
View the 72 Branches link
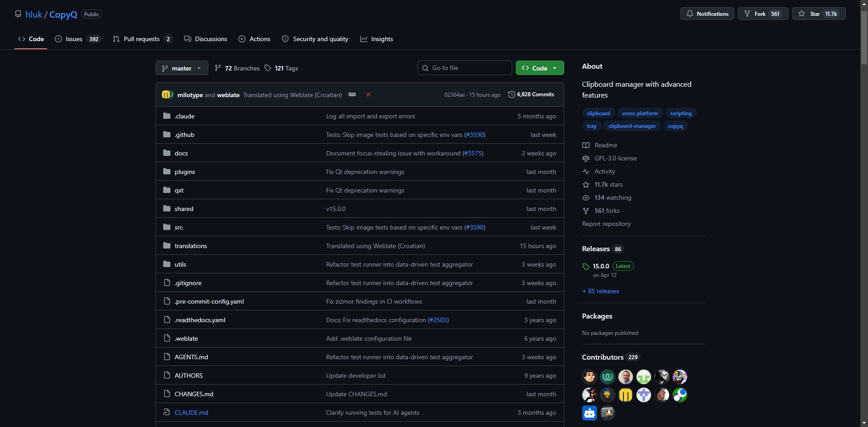(237, 68)
